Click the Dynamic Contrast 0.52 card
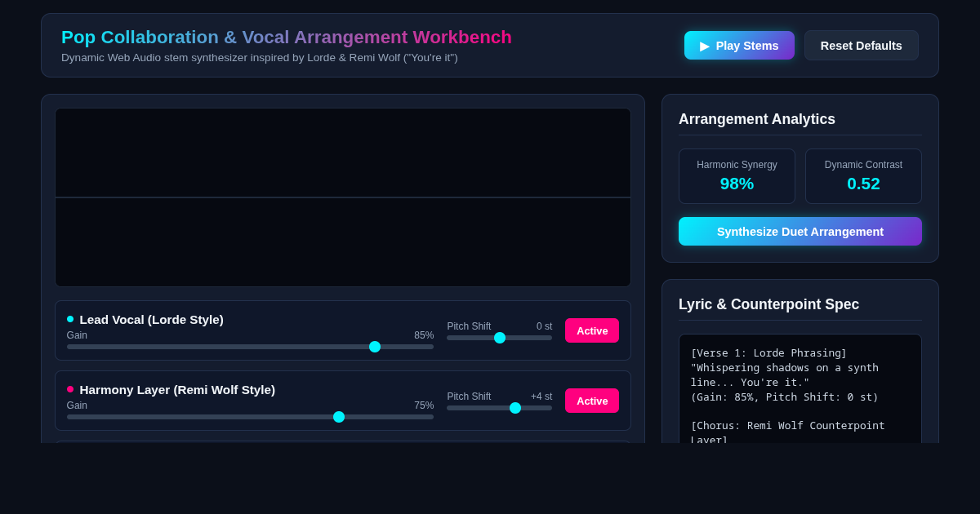The height and width of the screenshot is (514, 980). click(x=863, y=176)
